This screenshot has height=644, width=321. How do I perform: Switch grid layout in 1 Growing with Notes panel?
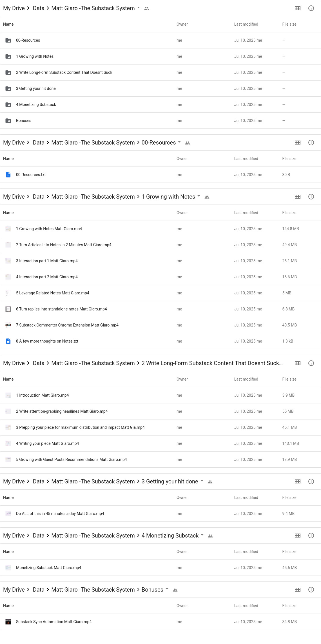tap(298, 197)
